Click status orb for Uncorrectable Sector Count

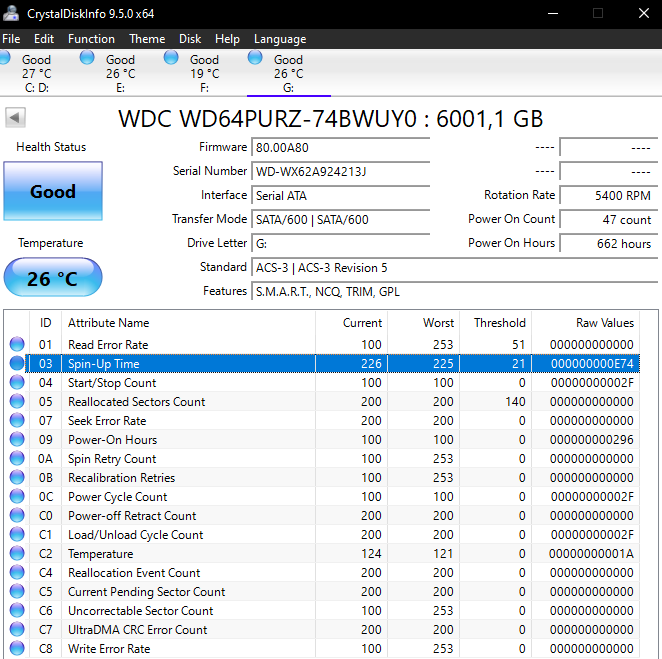click(x=17, y=610)
